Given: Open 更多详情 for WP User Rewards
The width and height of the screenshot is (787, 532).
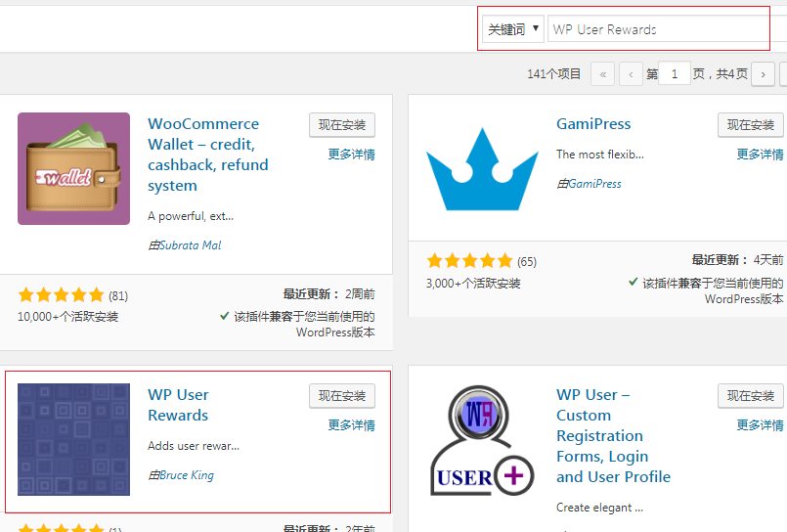Looking at the screenshot, I should pyautogui.click(x=351, y=425).
